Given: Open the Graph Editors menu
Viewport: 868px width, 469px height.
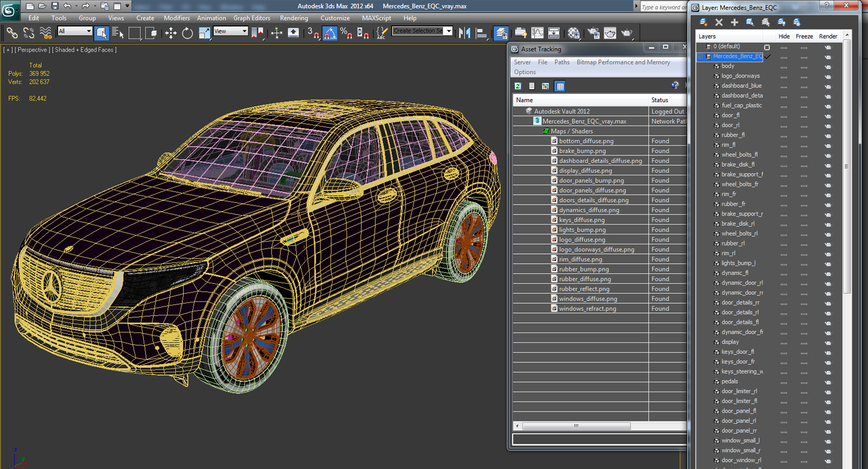Looking at the screenshot, I should tap(252, 18).
